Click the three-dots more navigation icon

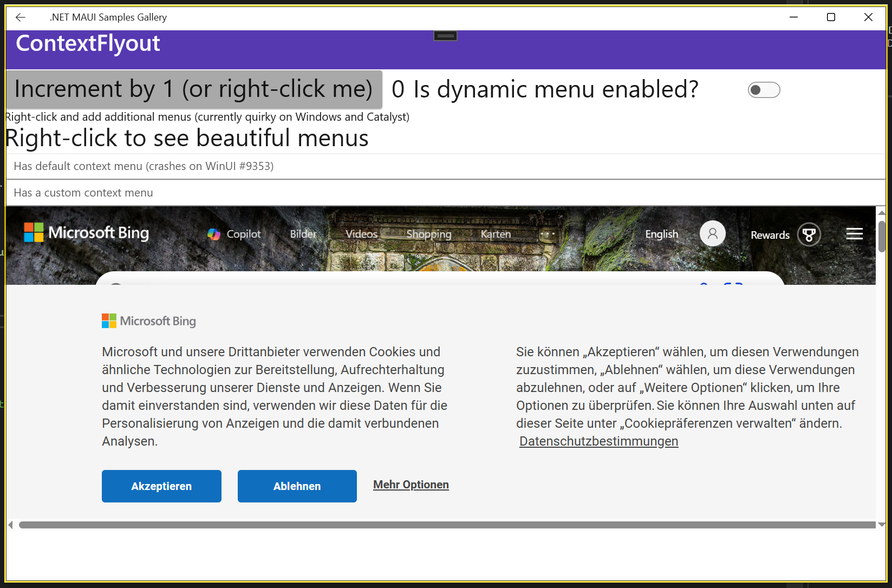[547, 234]
